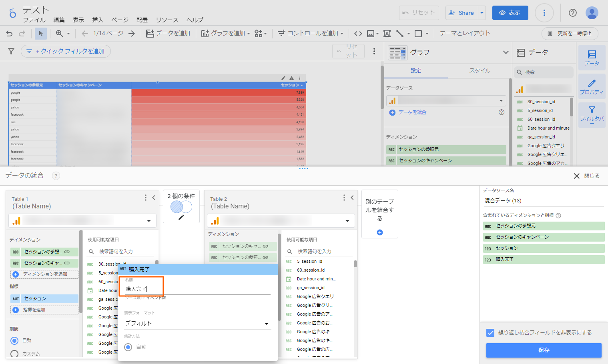Open the リソース menu
The image size is (608, 364).
click(x=167, y=20)
